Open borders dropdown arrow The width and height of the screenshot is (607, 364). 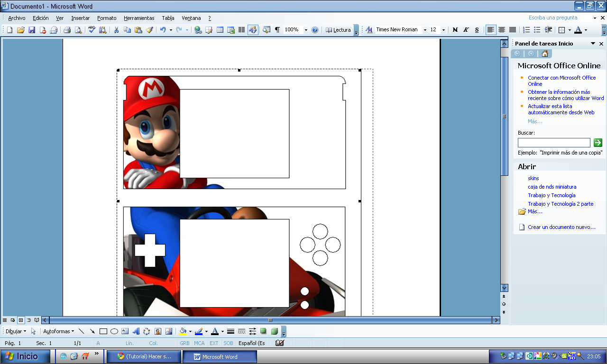(x=569, y=30)
